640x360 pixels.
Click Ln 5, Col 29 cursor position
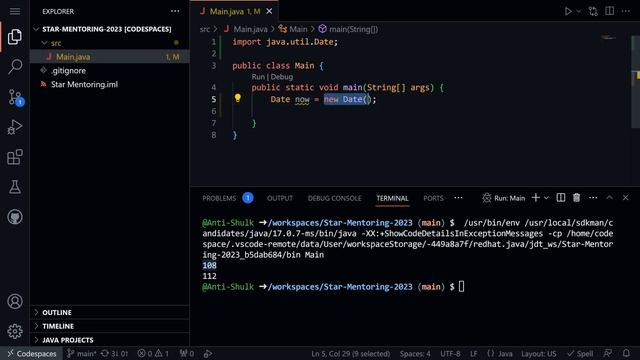tap(351, 353)
